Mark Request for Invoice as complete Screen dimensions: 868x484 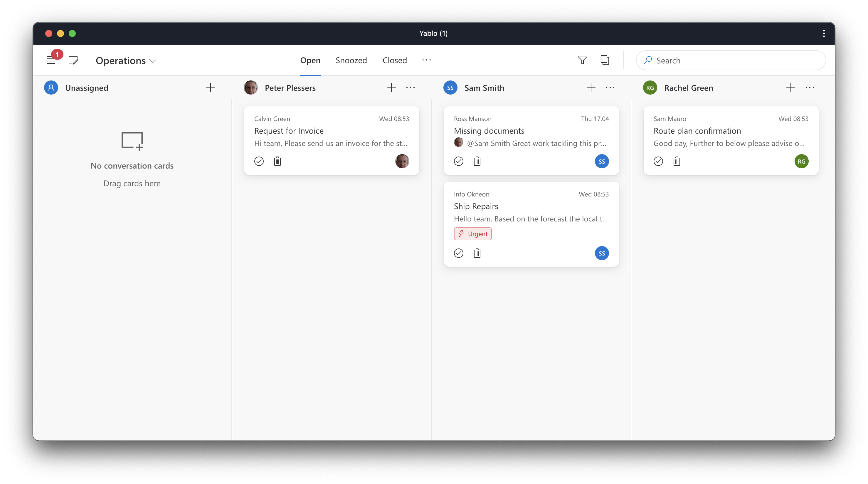(x=259, y=161)
